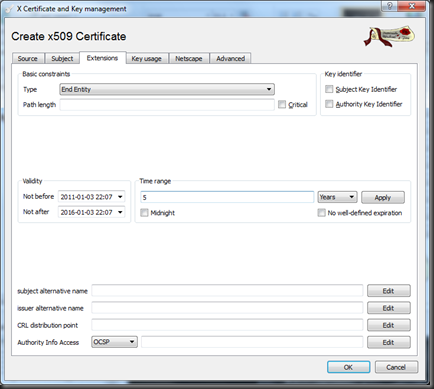Viewport: 434px width, 389px height.
Task: Check Authority Key Identifier
Action: pos(329,104)
